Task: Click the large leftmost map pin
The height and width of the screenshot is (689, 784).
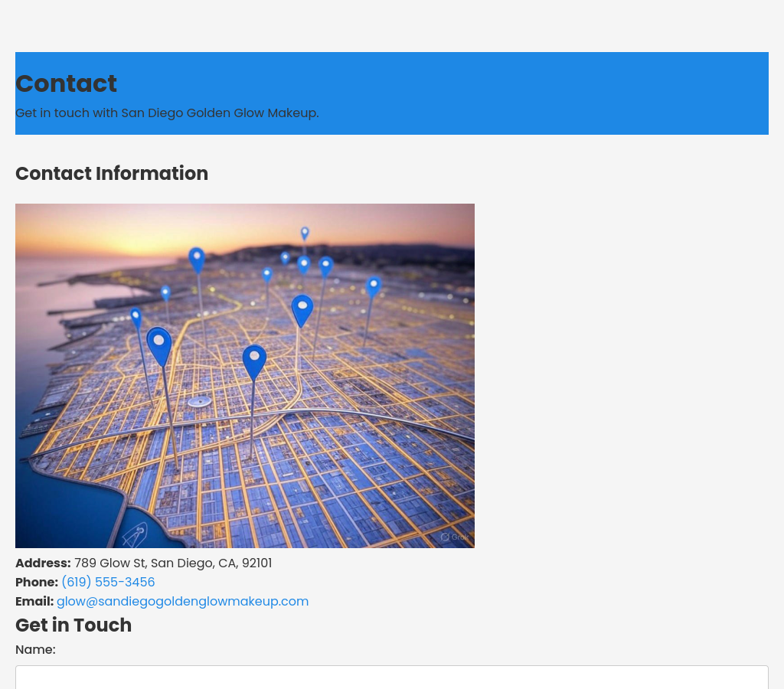Action: coord(158,344)
